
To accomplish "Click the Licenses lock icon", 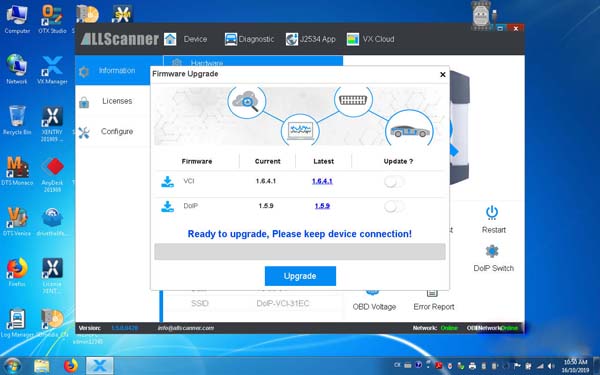I will [x=84, y=102].
